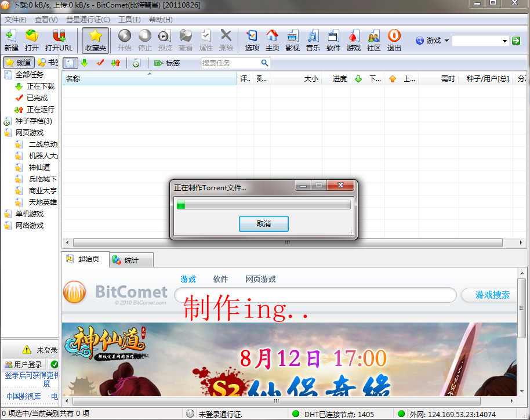The width and height of the screenshot is (530, 420).
Task: Click the 预览 (Preview) toolbar icon
Action: tap(165, 40)
